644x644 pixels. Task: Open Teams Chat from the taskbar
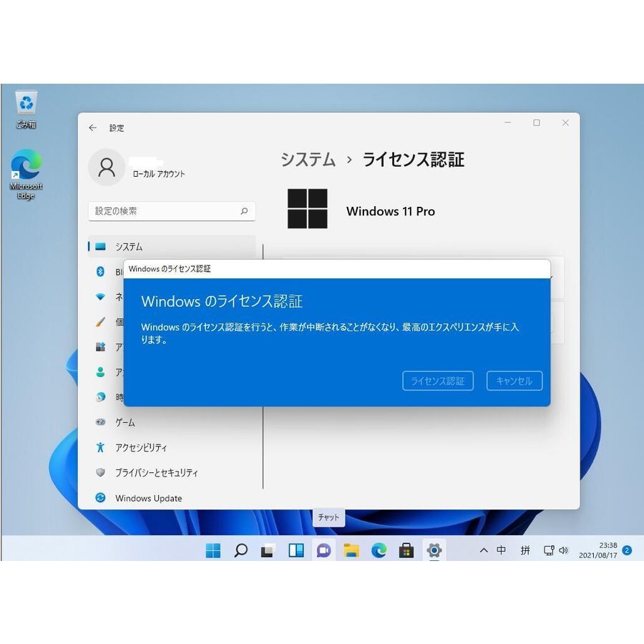[x=322, y=550]
